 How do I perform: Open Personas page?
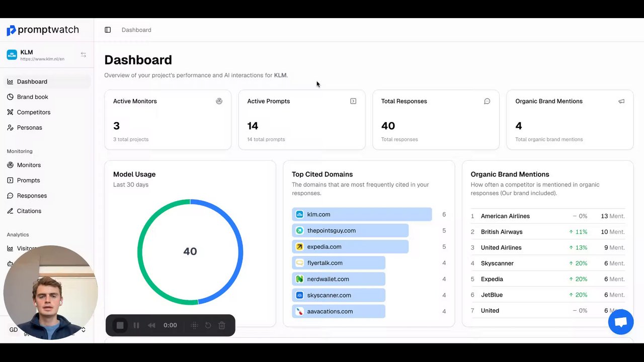pos(47,127)
